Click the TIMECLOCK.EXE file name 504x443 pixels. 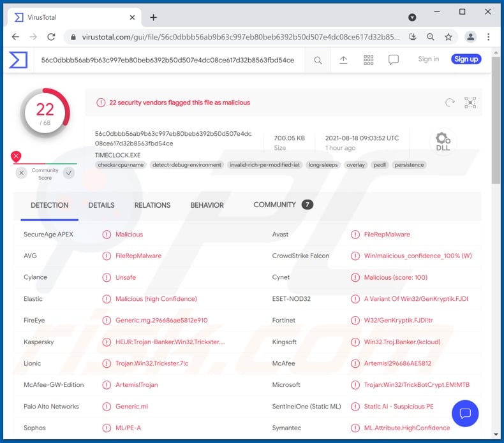click(117, 155)
